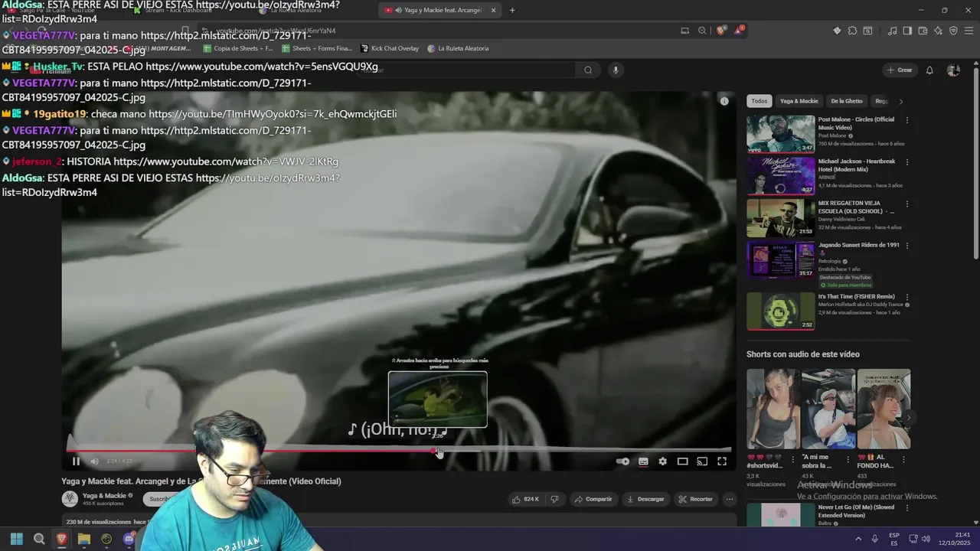The height and width of the screenshot is (551, 980).
Task: Click the Crear button
Action: (900, 70)
